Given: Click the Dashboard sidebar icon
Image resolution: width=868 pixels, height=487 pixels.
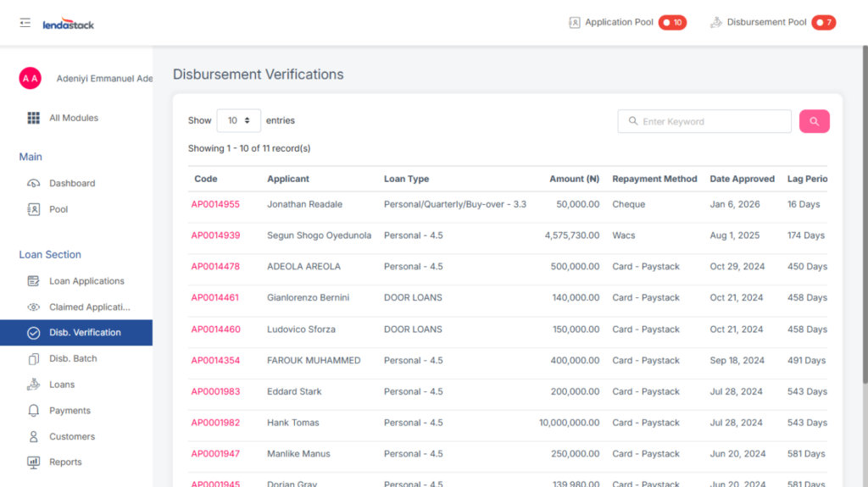Looking at the screenshot, I should pyautogui.click(x=34, y=183).
